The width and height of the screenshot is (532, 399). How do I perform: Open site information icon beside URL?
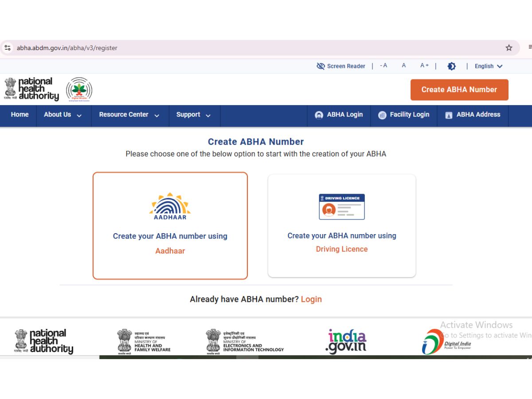(7, 48)
